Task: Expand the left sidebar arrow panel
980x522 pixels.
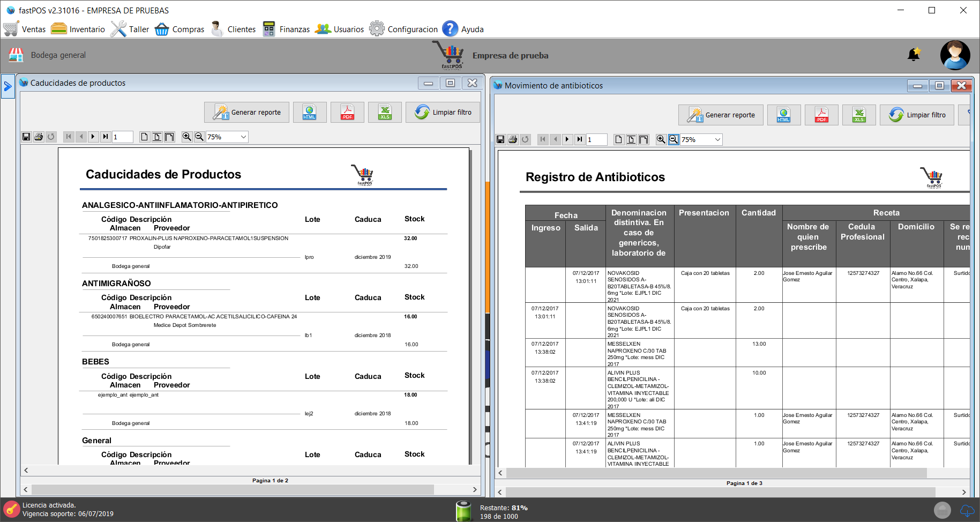Action: point(8,86)
